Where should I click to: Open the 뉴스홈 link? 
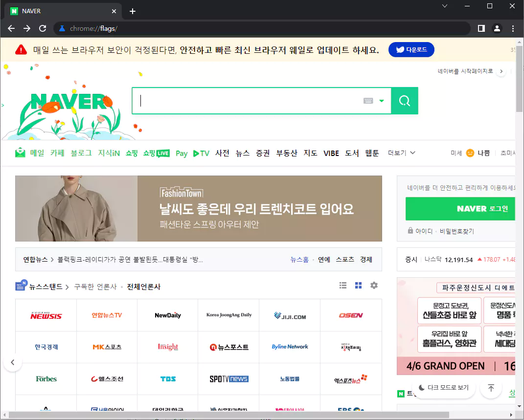pyautogui.click(x=299, y=260)
